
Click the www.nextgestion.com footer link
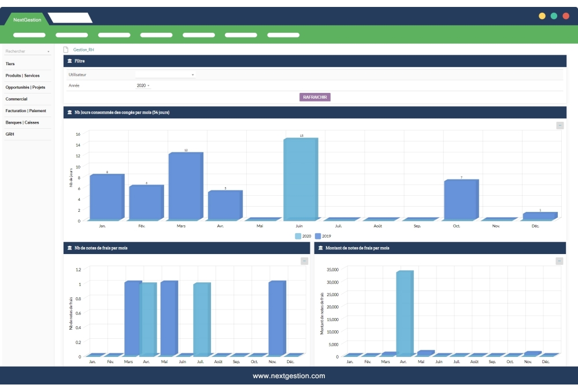(x=289, y=375)
